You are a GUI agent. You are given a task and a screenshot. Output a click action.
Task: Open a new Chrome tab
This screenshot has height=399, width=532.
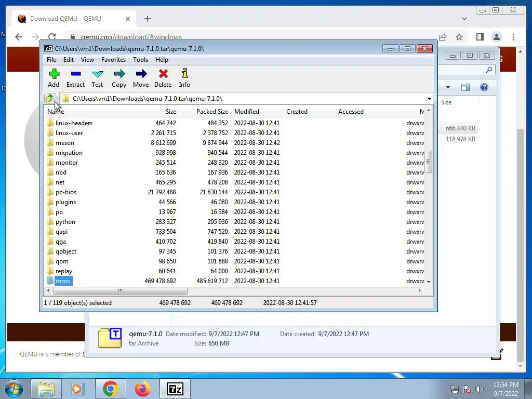pyautogui.click(x=147, y=19)
